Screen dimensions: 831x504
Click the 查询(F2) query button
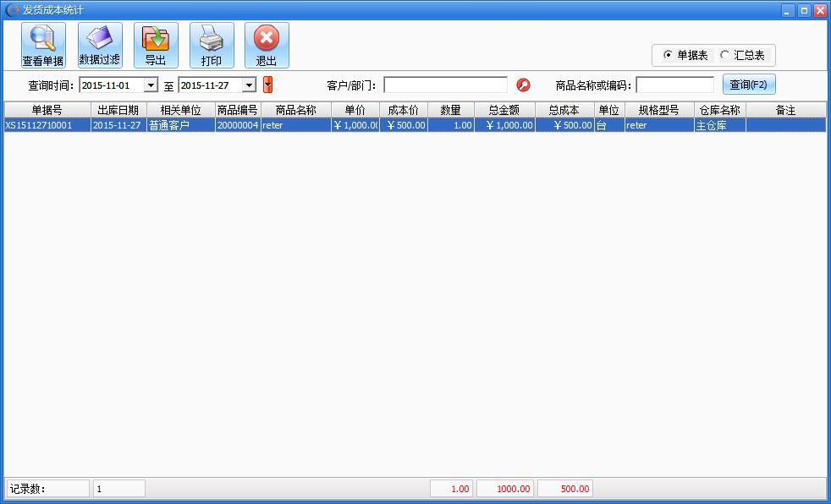pos(749,85)
